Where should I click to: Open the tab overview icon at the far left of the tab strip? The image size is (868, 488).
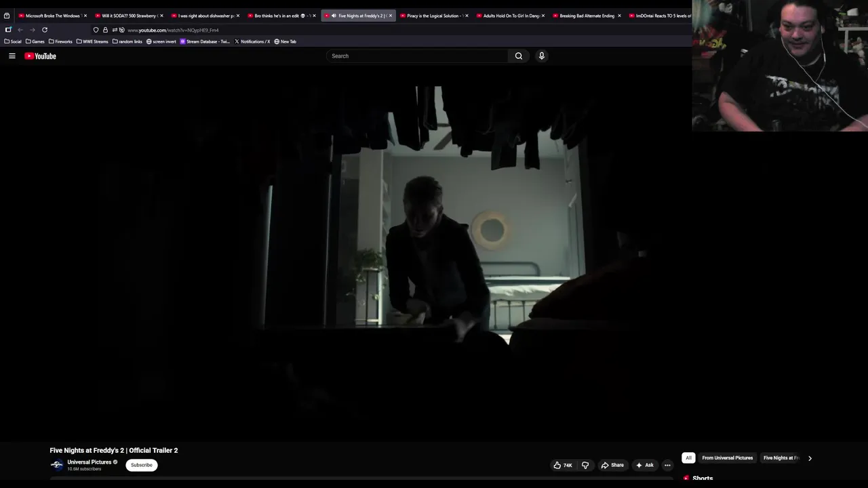click(7, 16)
